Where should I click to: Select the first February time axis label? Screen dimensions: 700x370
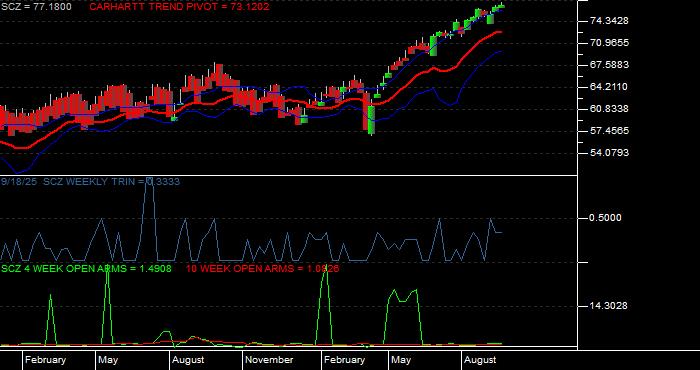pos(46,360)
